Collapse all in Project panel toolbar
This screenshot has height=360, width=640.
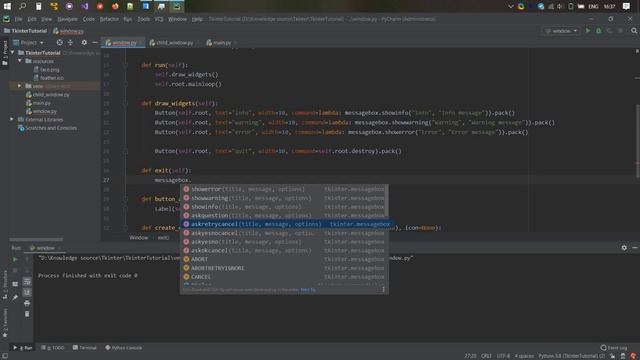pyautogui.click(x=70, y=42)
